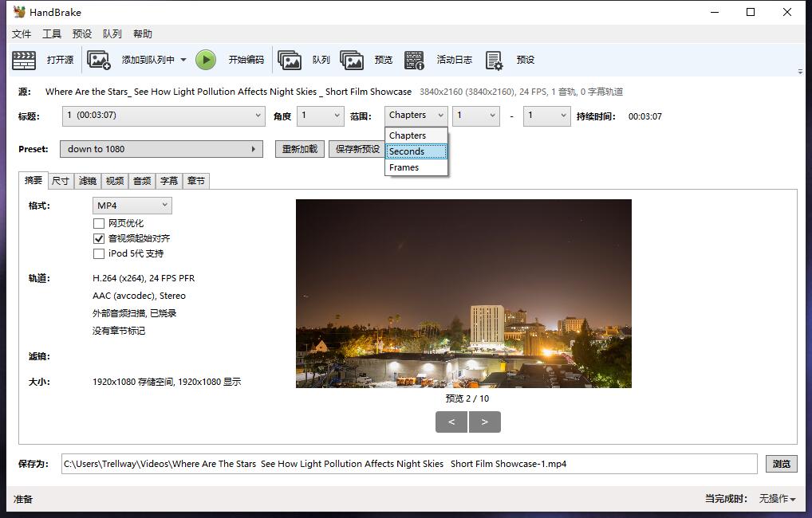The image size is (812, 518).
Task: Click the night city preview thumbnail
Action: click(463, 293)
